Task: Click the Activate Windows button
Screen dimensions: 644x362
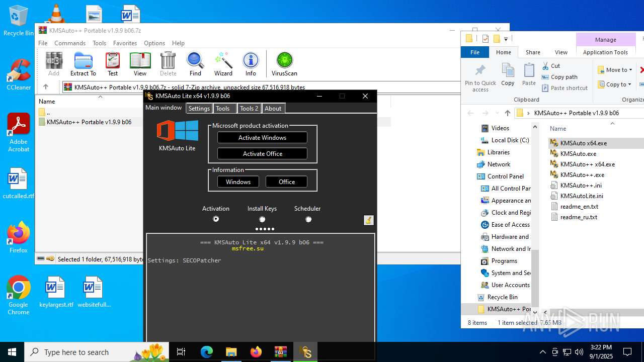Action: tap(262, 138)
